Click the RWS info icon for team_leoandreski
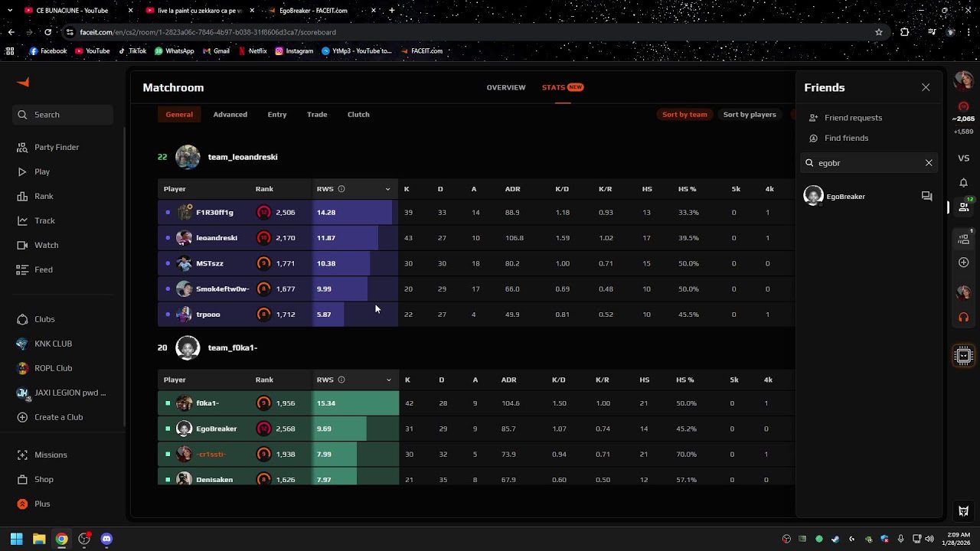Image resolution: width=980 pixels, height=551 pixels. pyautogui.click(x=341, y=189)
